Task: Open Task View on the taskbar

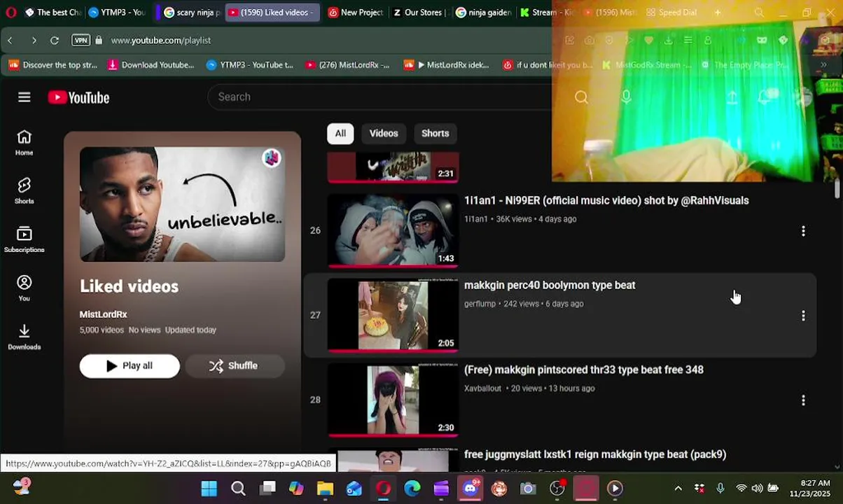Action: click(x=267, y=489)
